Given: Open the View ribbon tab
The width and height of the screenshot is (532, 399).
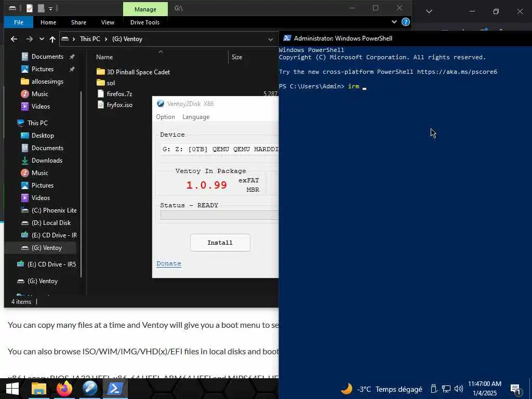Looking at the screenshot, I should 108,22.
